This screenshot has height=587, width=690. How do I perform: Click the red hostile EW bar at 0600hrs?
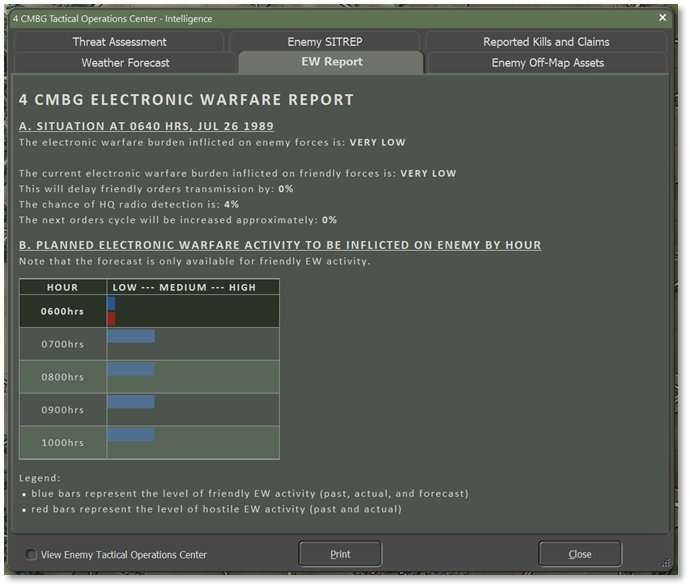pyautogui.click(x=111, y=319)
